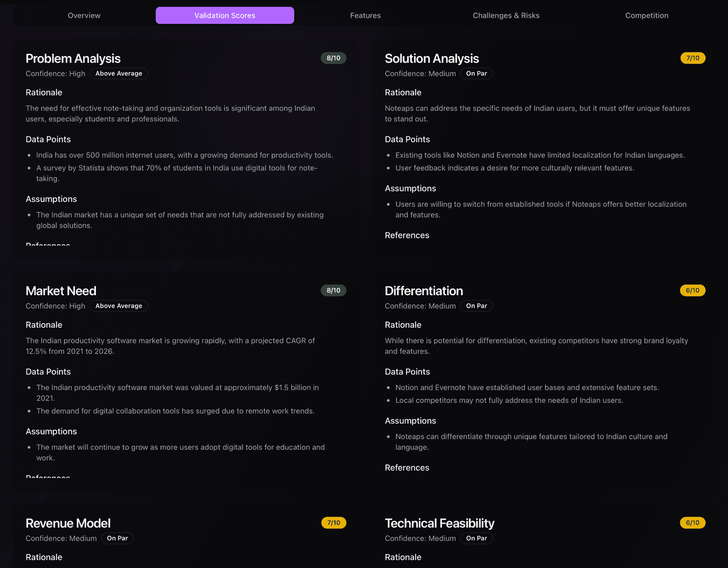Expand References in Differentiation card

tap(407, 468)
